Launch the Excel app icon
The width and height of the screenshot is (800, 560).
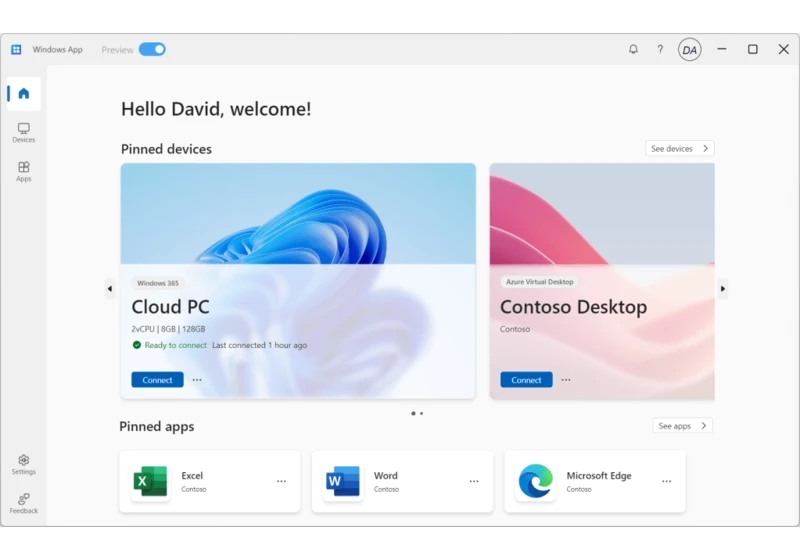click(150, 481)
